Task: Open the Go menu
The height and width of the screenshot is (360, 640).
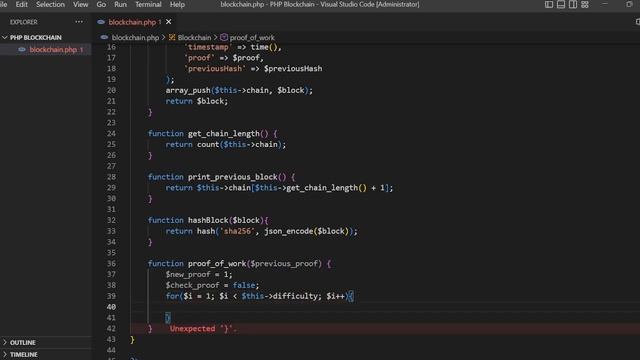Action: coord(101,4)
